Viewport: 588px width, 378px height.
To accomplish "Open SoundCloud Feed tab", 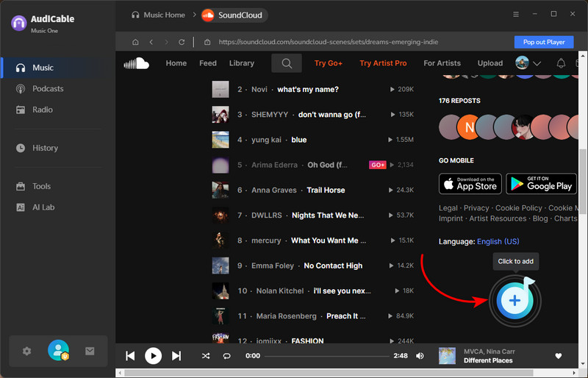I will (x=208, y=63).
